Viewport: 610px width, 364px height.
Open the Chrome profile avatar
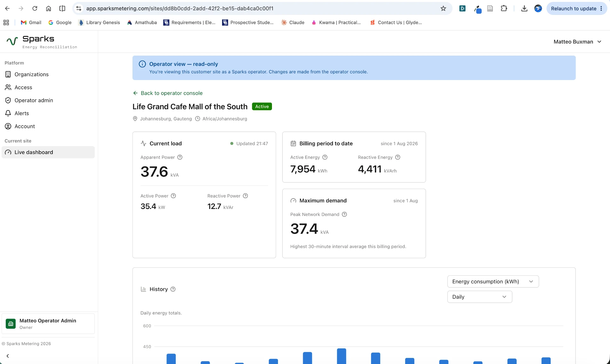pyautogui.click(x=538, y=9)
